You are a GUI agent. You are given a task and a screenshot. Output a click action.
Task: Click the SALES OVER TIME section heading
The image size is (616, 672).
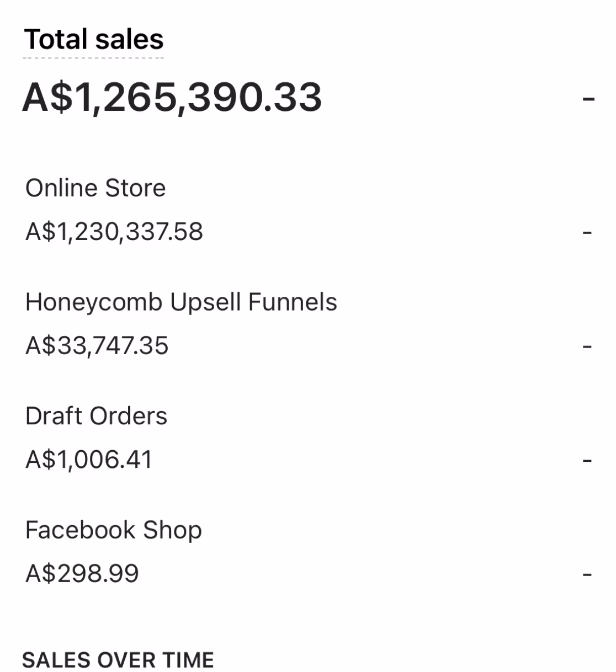(118, 660)
